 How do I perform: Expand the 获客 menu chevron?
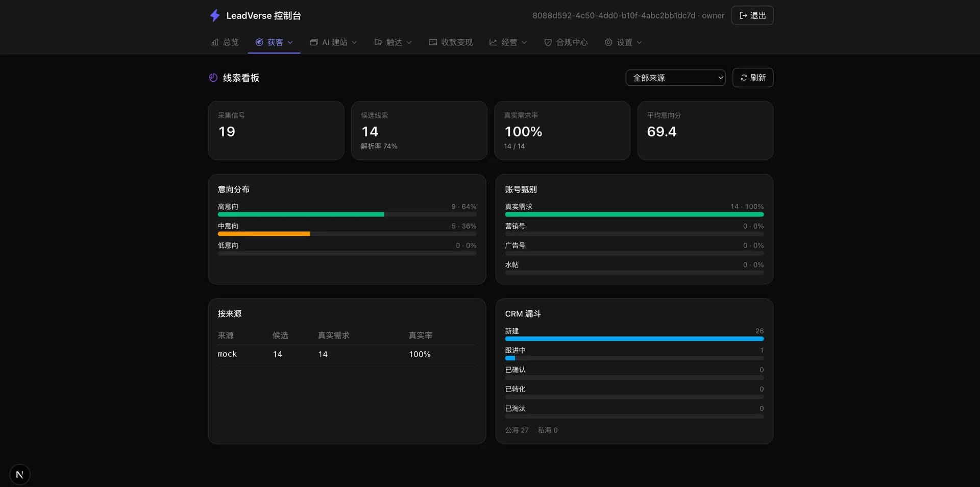tap(290, 42)
